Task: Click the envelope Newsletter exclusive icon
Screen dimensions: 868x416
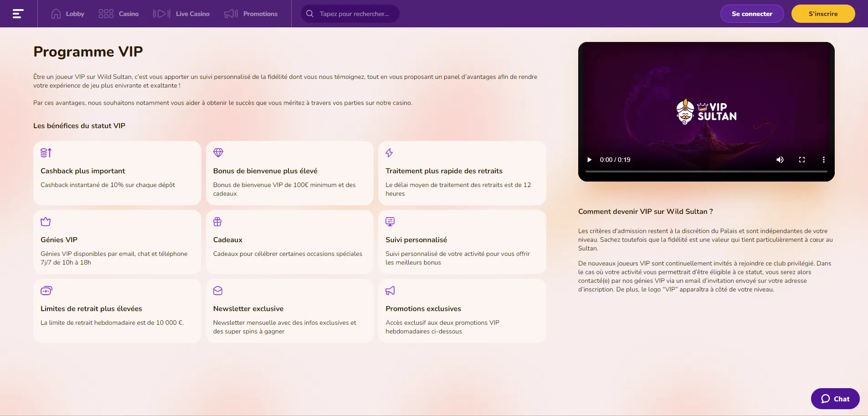Action: pos(218,291)
